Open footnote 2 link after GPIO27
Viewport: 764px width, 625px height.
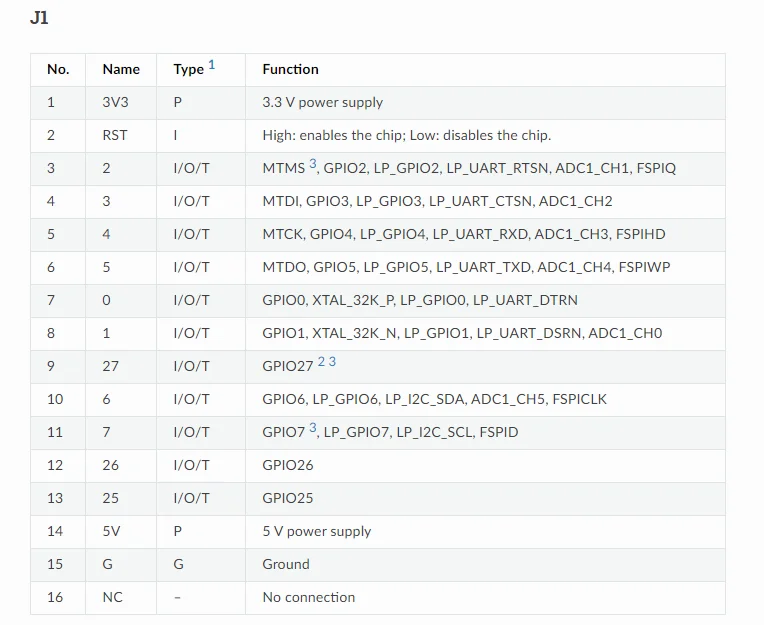(x=322, y=361)
